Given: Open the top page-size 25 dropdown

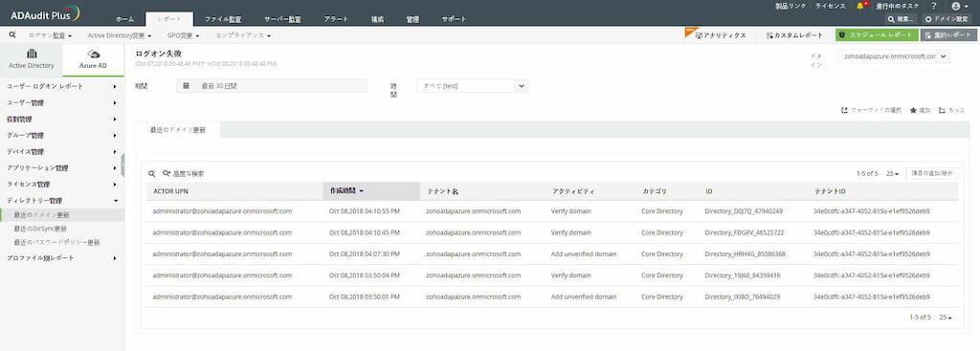Looking at the screenshot, I should tap(893, 174).
